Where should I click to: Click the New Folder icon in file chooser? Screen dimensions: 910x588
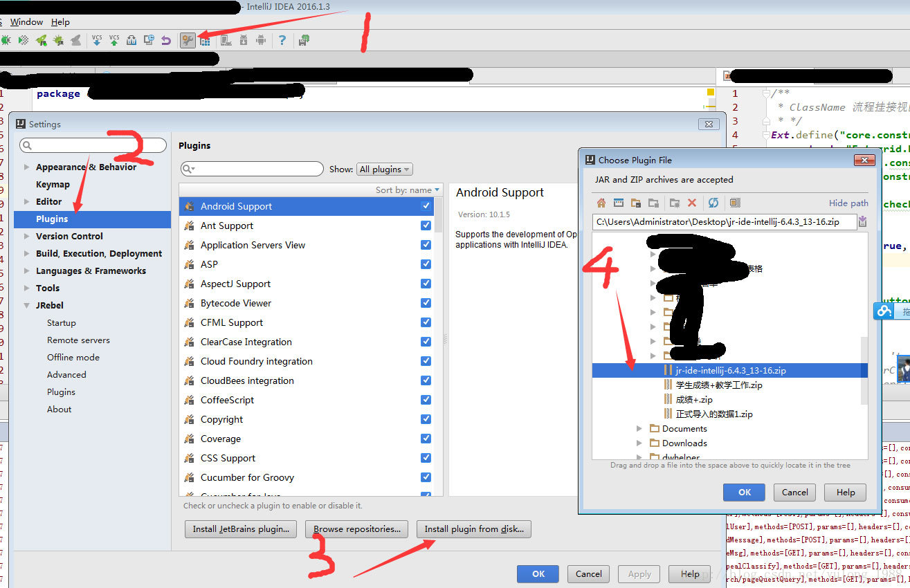(675, 203)
